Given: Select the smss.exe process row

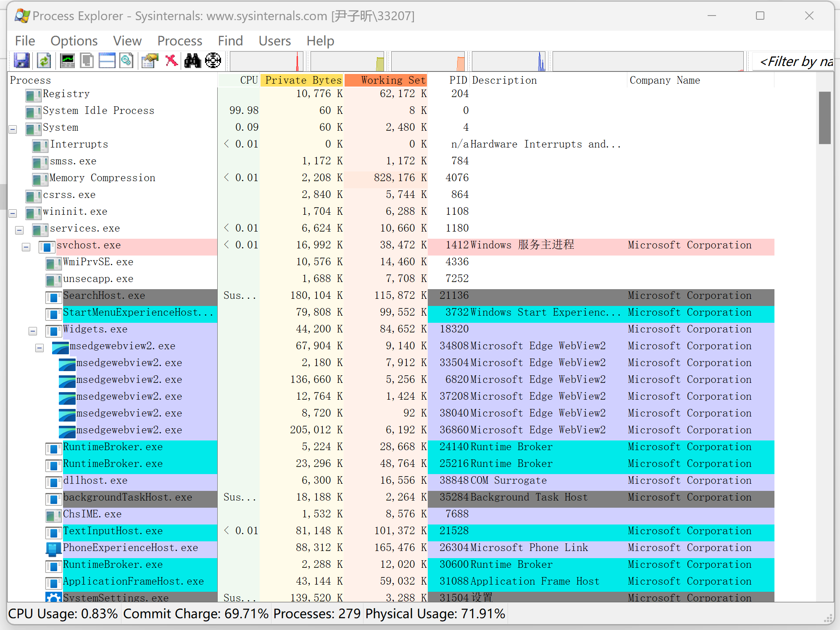Looking at the screenshot, I should click(x=391, y=161).
